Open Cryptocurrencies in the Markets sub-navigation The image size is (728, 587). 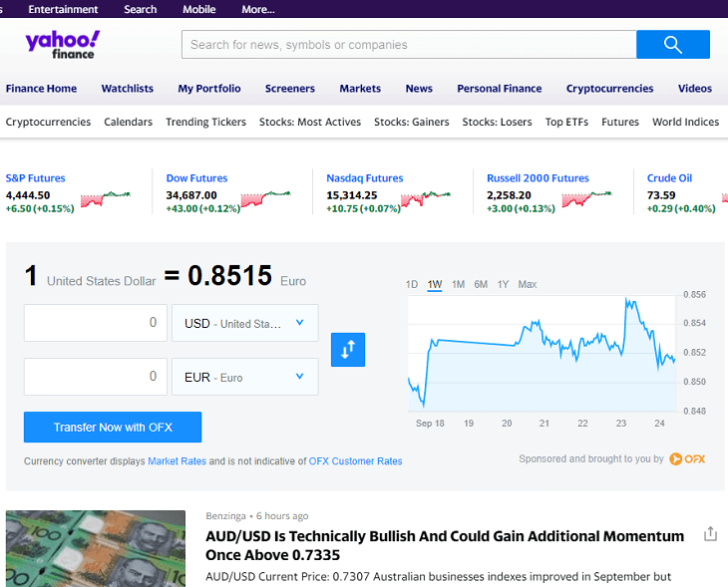click(48, 122)
